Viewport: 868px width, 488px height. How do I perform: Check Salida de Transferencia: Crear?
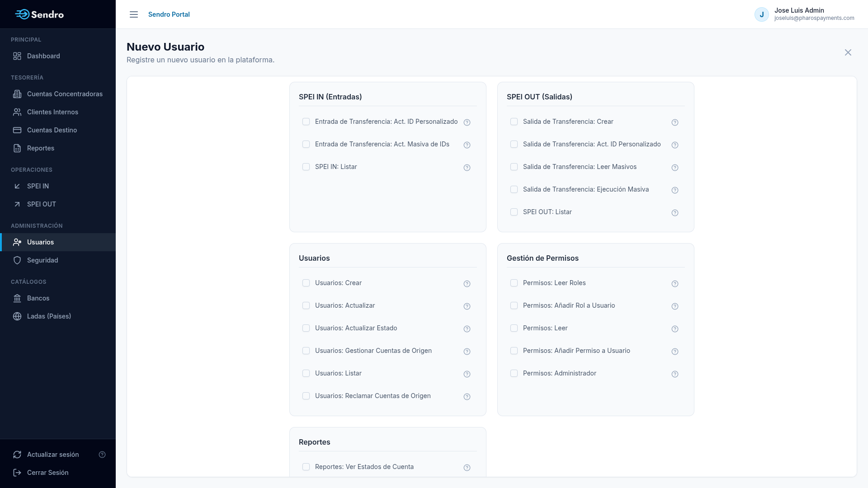click(x=514, y=122)
